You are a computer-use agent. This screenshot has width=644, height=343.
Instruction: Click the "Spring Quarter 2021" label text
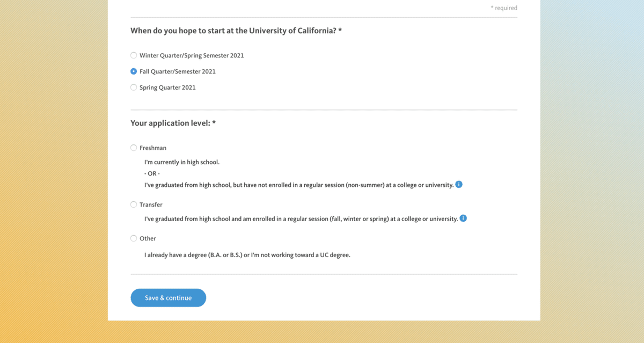167,87
